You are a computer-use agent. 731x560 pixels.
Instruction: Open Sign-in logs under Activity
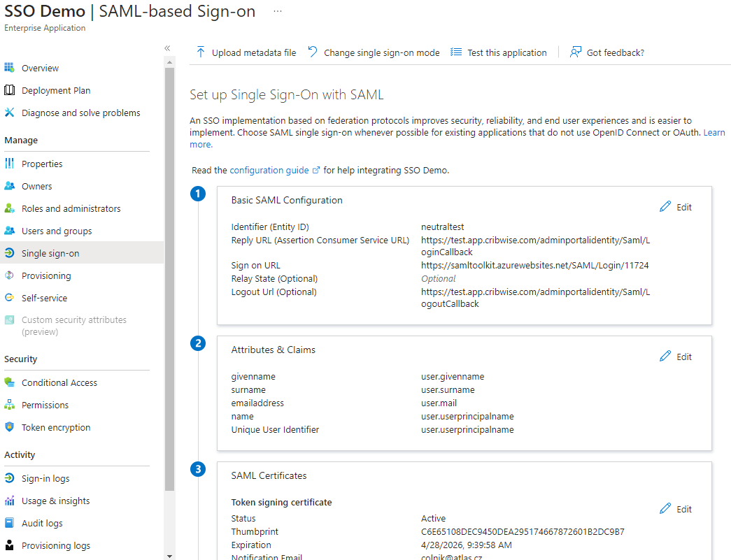click(45, 478)
